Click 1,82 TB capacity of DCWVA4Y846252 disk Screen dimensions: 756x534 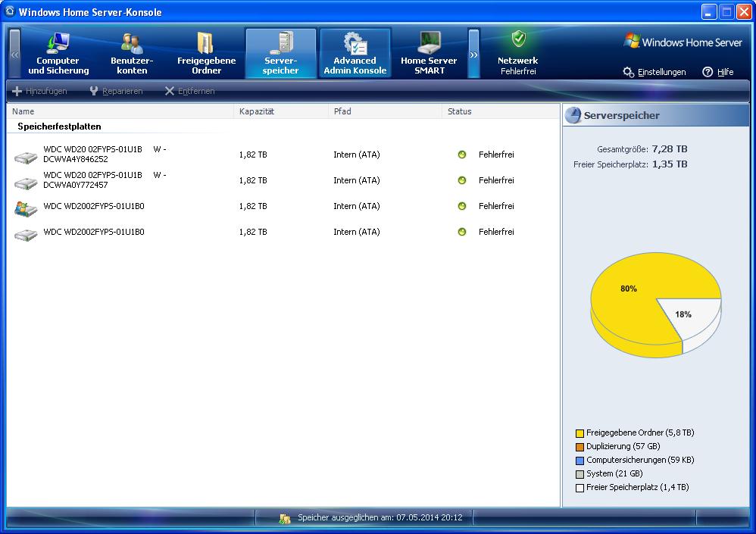253,155
